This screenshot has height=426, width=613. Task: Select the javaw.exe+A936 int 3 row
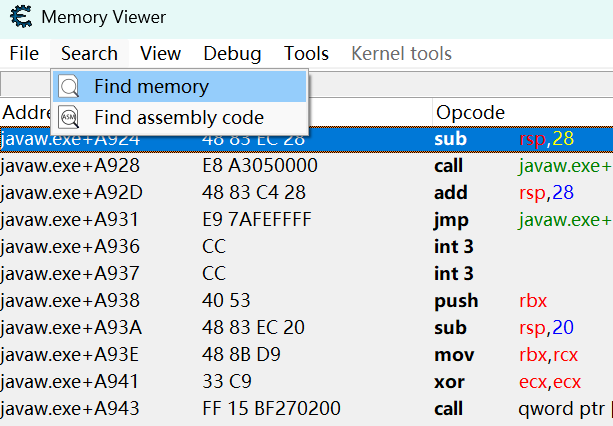point(300,247)
